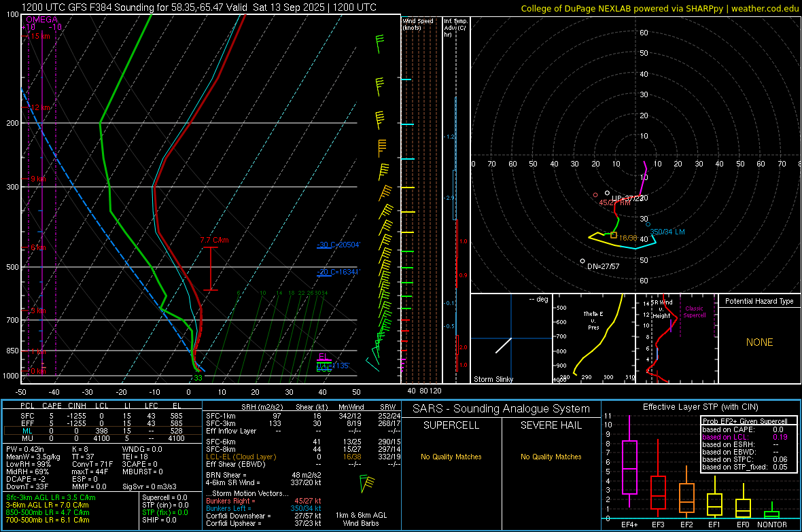Click the EL level marker label
Viewport: 802px width, 532px height.
[x=323, y=357]
